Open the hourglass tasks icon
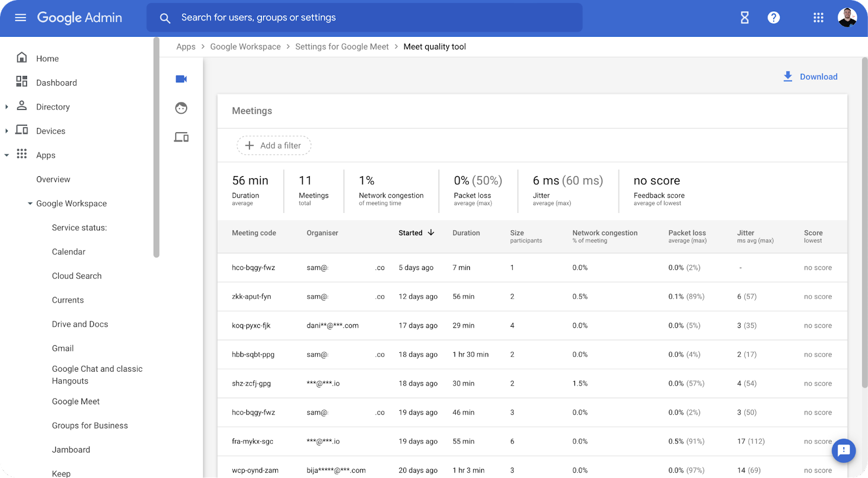Image resolution: width=868 pixels, height=478 pixels. coord(745,18)
